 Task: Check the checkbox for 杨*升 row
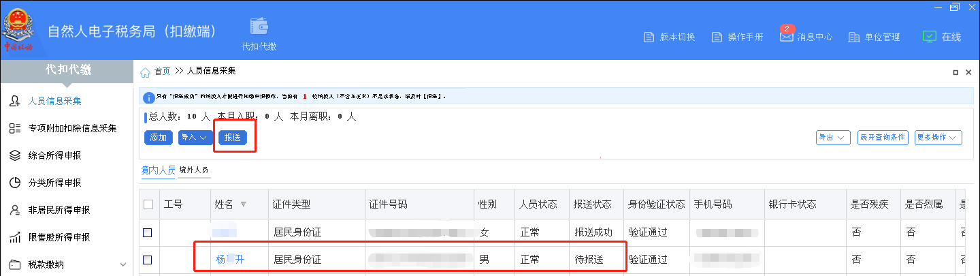pyautogui.click(x=148, y=260)
